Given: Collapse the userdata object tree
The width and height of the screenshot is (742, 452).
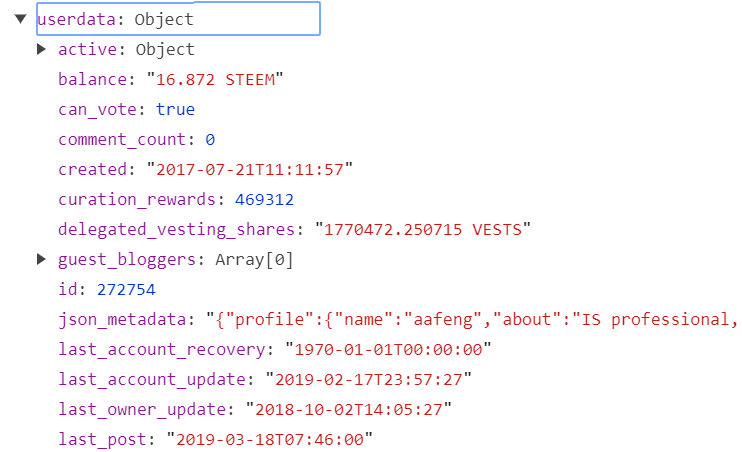Looking at the screenshot, I should tap(20, 19).
